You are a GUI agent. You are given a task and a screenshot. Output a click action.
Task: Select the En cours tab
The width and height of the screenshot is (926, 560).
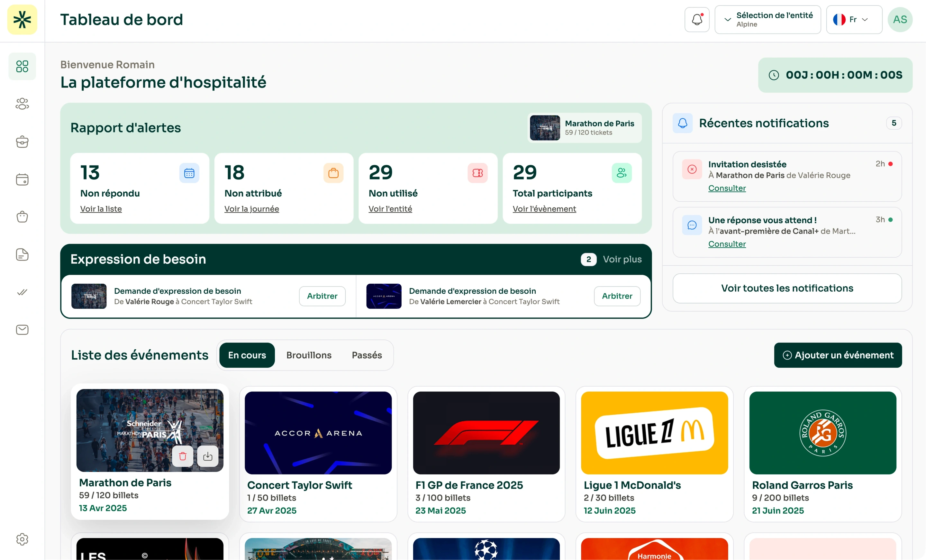pos(247,355)
